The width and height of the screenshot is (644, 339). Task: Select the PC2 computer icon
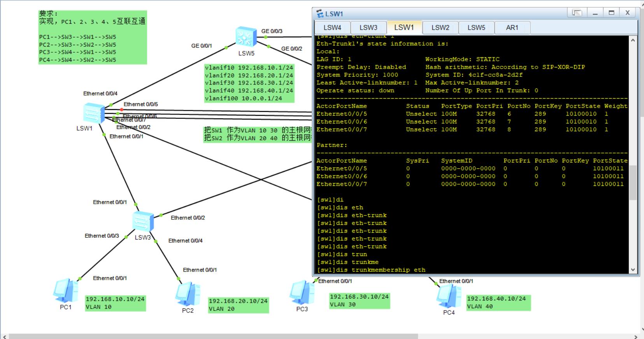pos(188,294)
